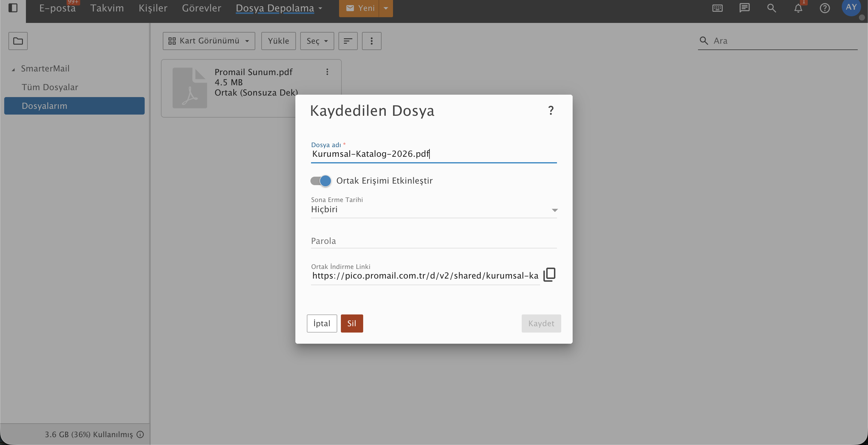Click the İptal button
This screenshot has width=868, height=445.
tap(322, 323)
